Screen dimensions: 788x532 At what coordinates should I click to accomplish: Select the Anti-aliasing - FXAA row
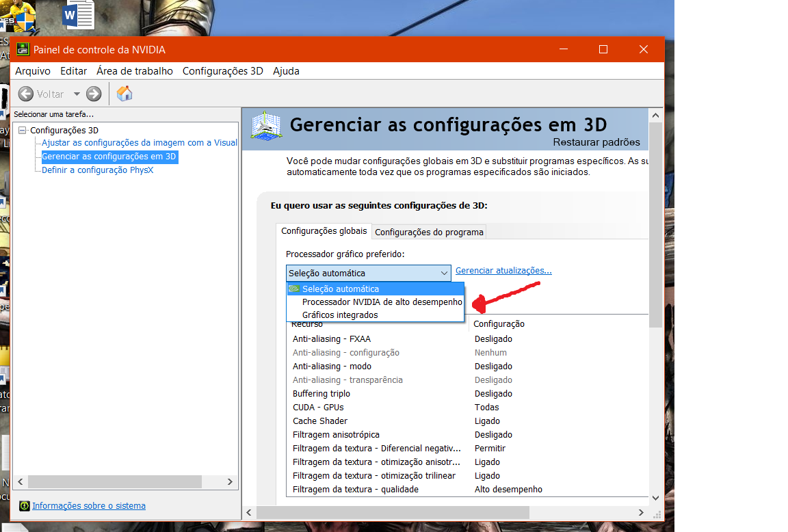[467, 339]
